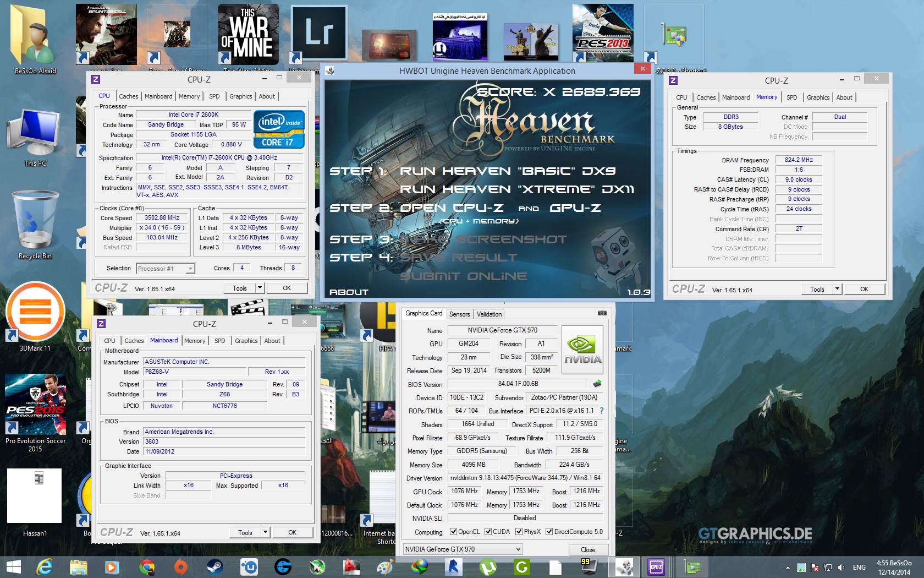Expand Tools arrow in the Memory CPU-Z window
The height and width of the screenshot is (578, 924).
pyautogui.click(x=838, y=289)
